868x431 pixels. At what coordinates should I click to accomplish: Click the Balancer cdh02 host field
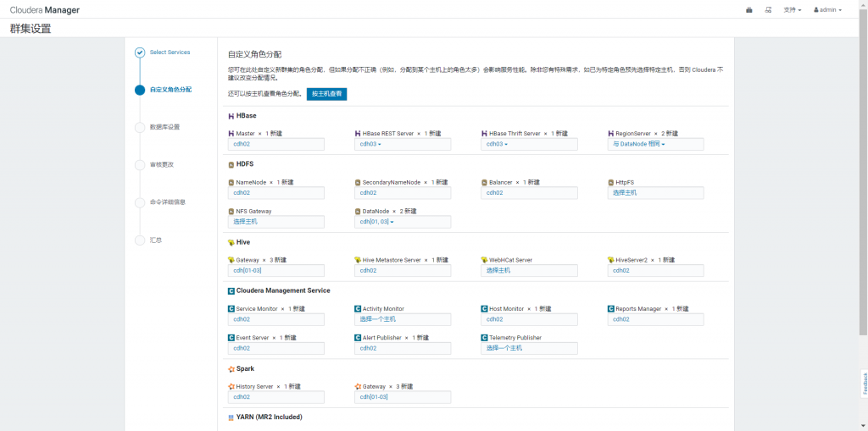(529, 193)
